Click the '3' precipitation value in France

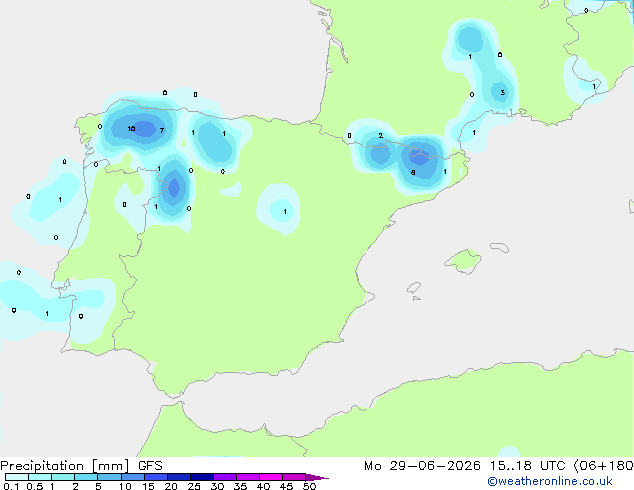pos(502,93)
